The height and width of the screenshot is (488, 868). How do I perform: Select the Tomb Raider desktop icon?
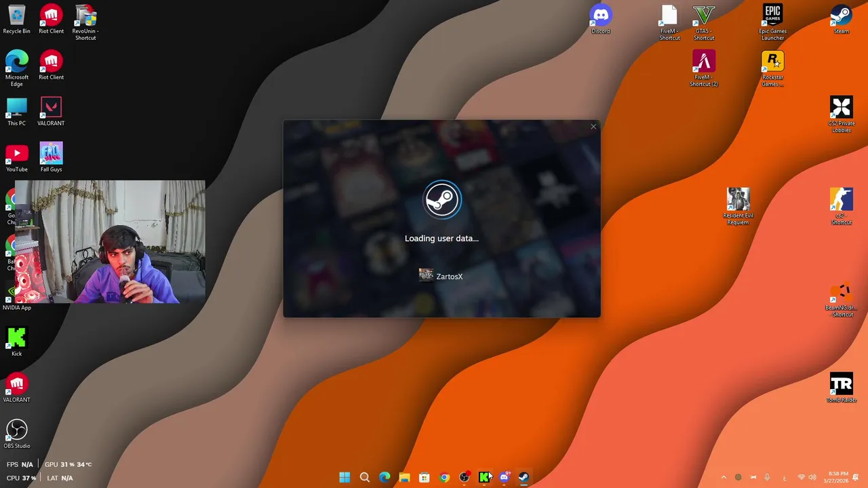coord(841,388)
